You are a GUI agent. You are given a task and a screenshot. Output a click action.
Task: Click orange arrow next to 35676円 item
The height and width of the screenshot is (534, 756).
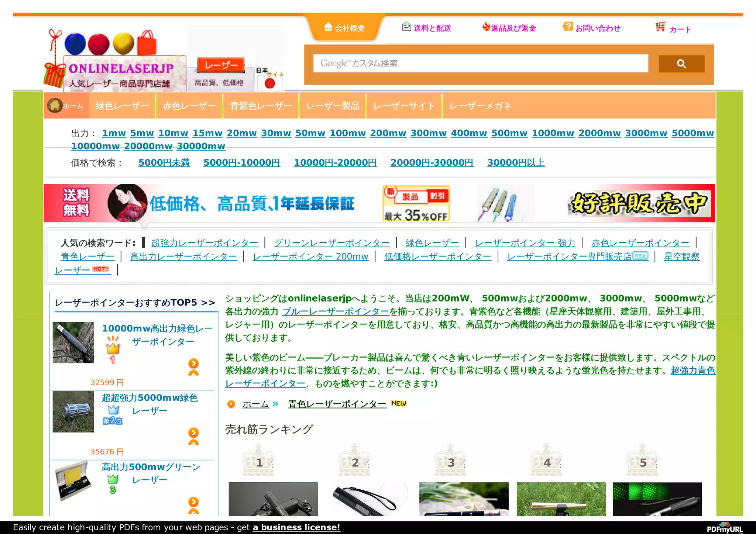(x=193, y=433)
